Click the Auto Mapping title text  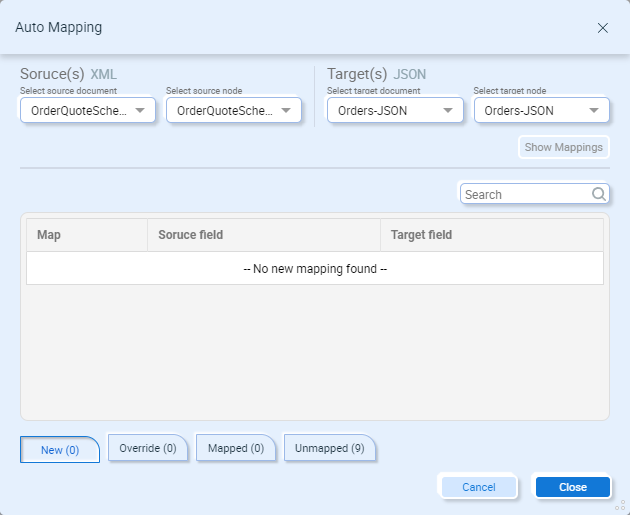click(59, 27)
